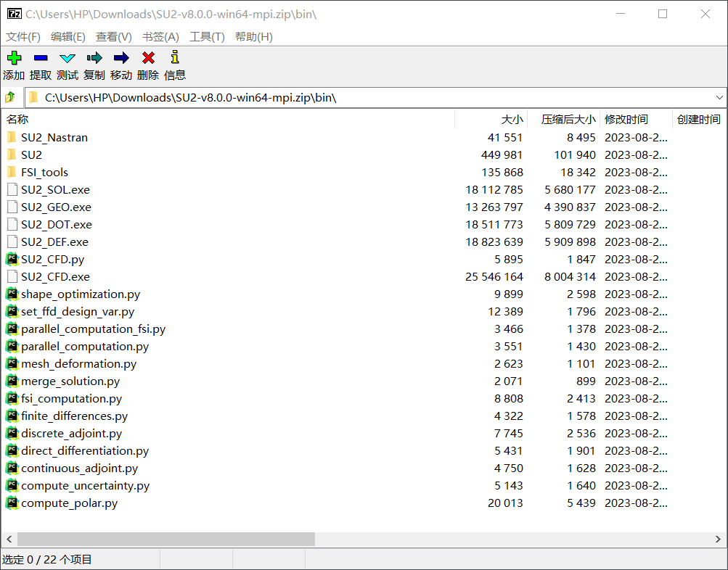This screenshot has height=570, width=728.
Task: Select the SU2_CFD.exe file
Action: tap(55, 277)
